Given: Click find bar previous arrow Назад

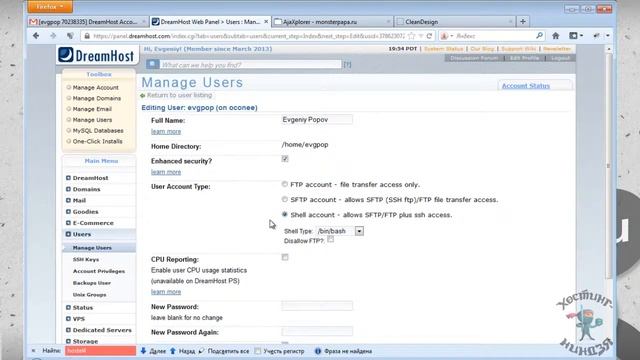Looking at the screenshot, I should (x=182, y=351).
